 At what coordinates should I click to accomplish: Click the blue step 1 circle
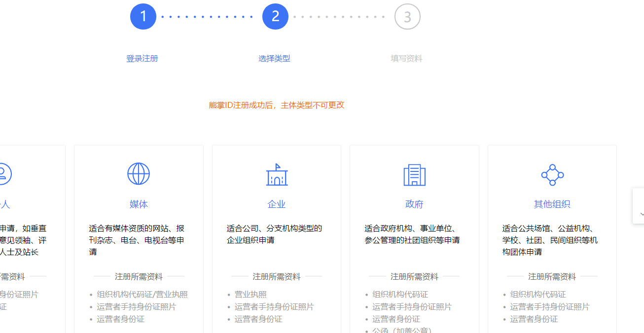click(x=143, y=16)
